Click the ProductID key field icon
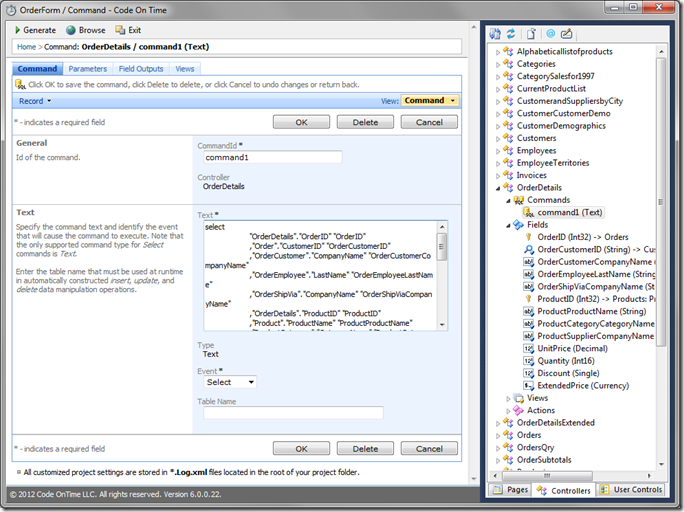 tap(529, 299)
